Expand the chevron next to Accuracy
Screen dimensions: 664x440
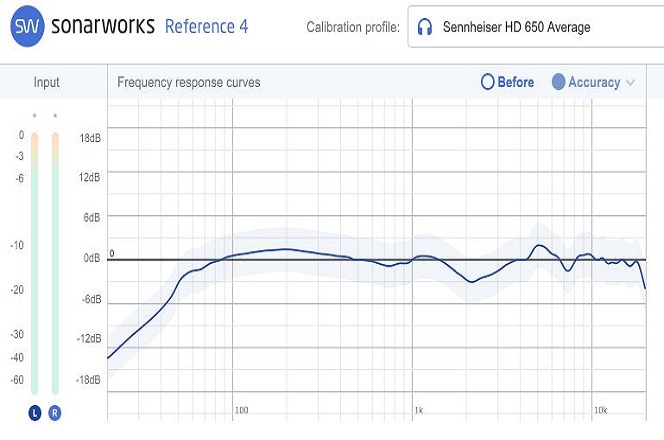(630, 83)
